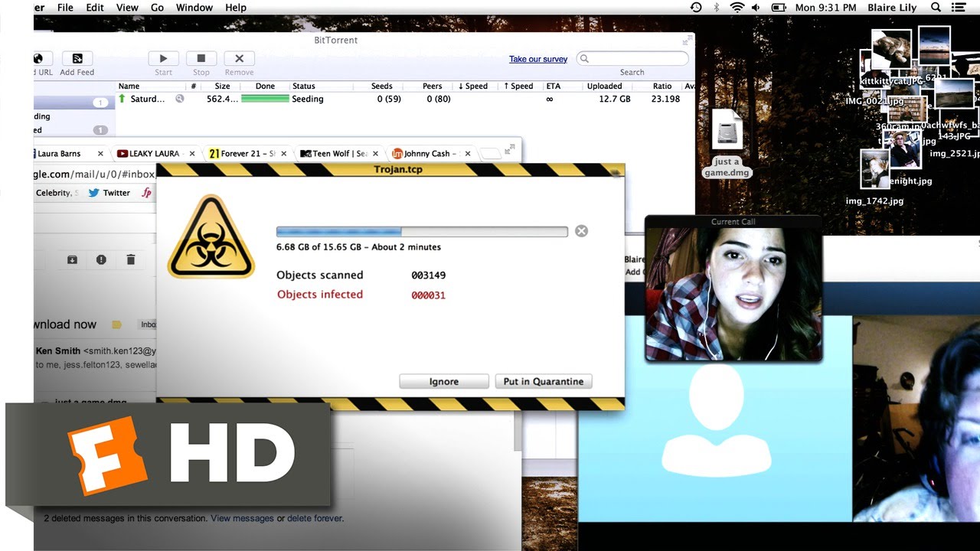Open the File menu
This screenshot has width=980, height=551.
pos(65,7)
